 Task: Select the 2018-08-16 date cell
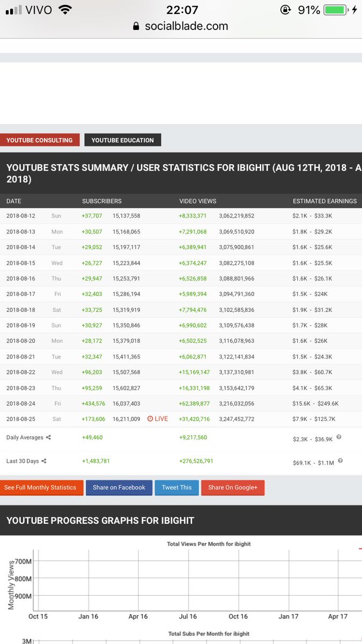pyautogui.click(x=21, y=279)
